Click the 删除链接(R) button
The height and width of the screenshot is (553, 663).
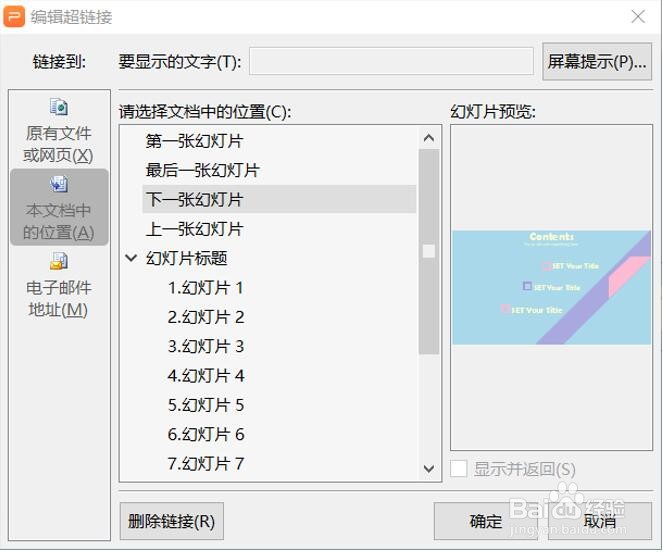tap(172, 521)
